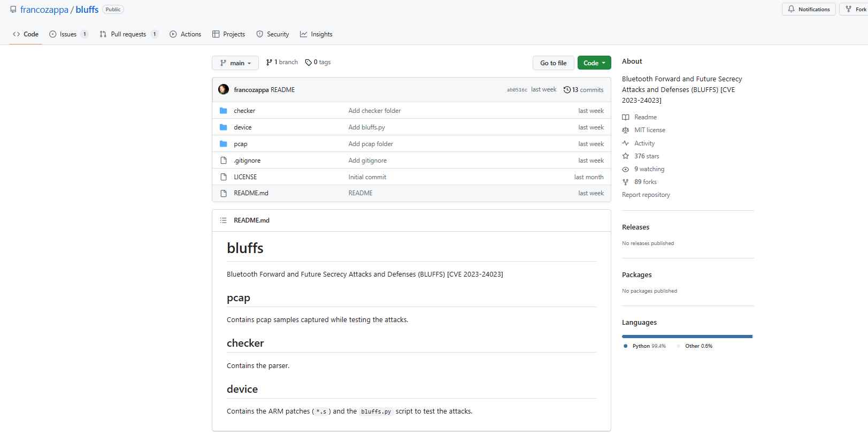Click the Activity pulse icon
868x443 pixels.
(x=626, y=143)
